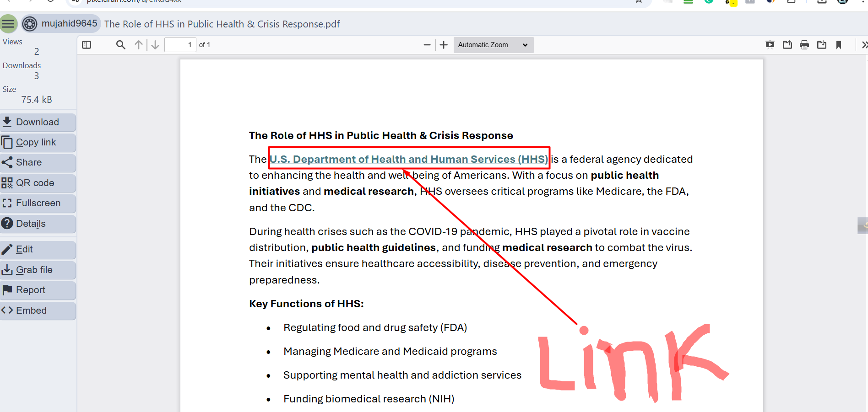Open find-in-document search magnifier

coord(120,45)
